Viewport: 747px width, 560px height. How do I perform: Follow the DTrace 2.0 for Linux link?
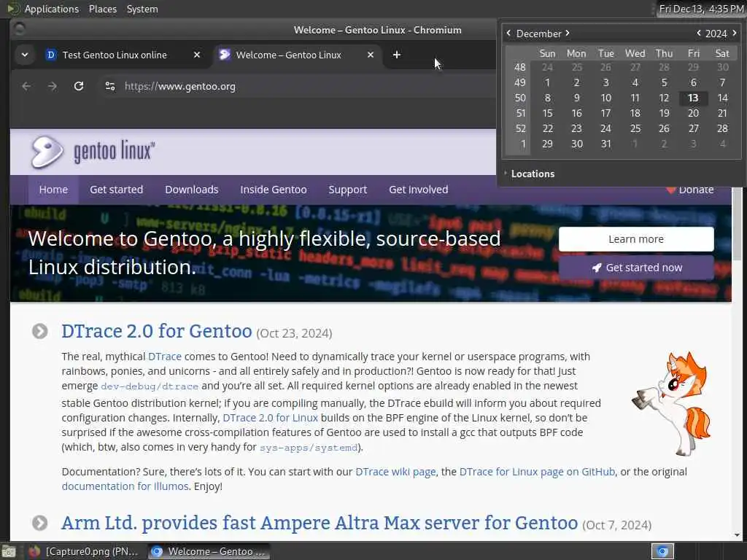270,418
